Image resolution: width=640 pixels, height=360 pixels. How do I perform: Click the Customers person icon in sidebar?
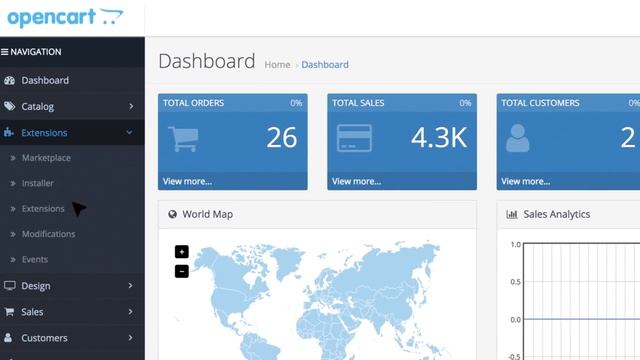tap(8, 338)
